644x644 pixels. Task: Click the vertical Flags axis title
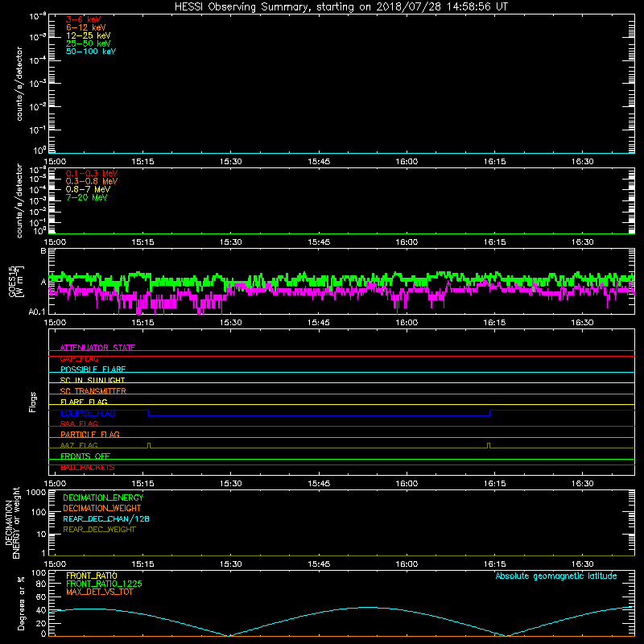(x=33, y=402)
